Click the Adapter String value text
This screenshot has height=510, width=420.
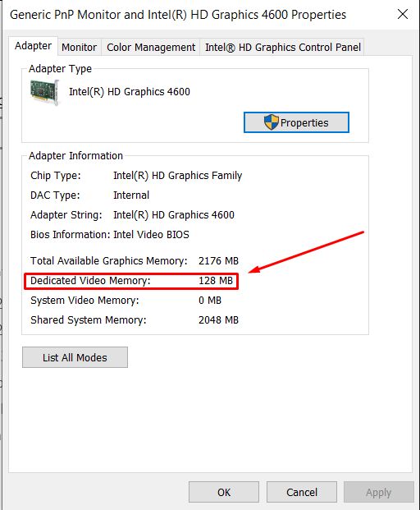coord(174,215)
